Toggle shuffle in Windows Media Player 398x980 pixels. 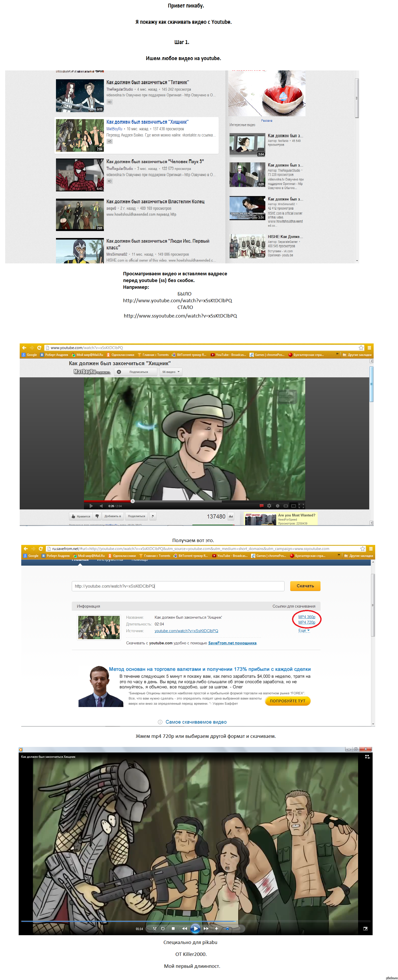pos(154,929)
